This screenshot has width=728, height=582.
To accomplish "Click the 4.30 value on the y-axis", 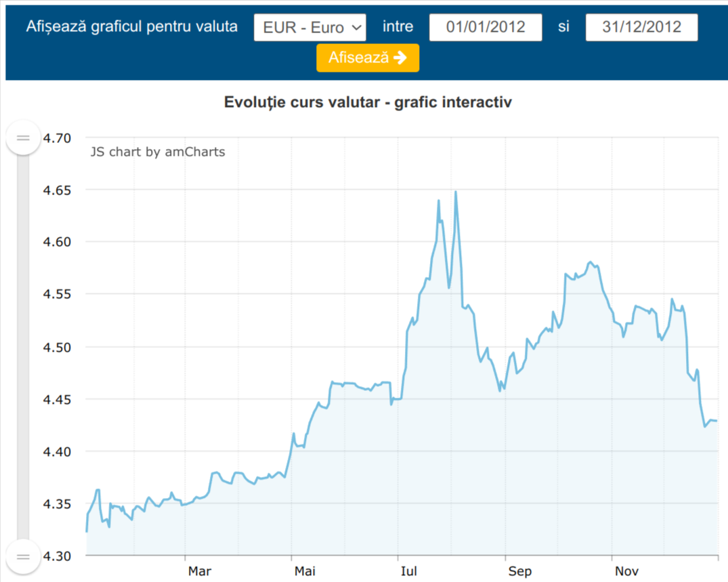I will pos(57,556).
